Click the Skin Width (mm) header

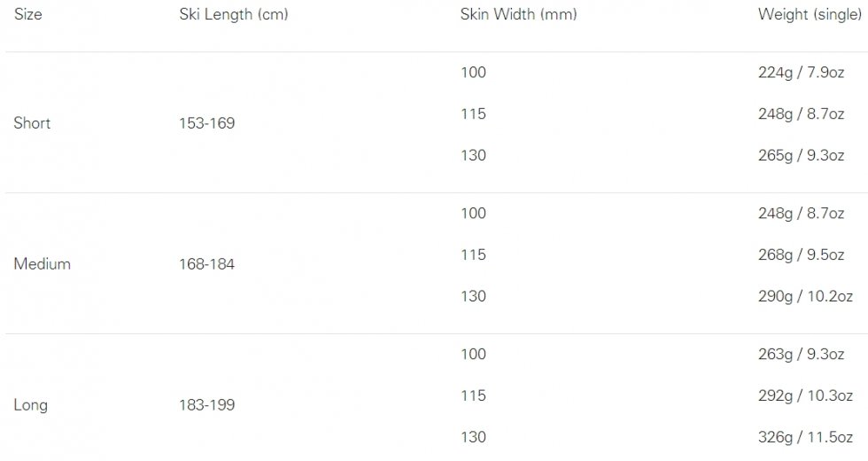[519, 15]
